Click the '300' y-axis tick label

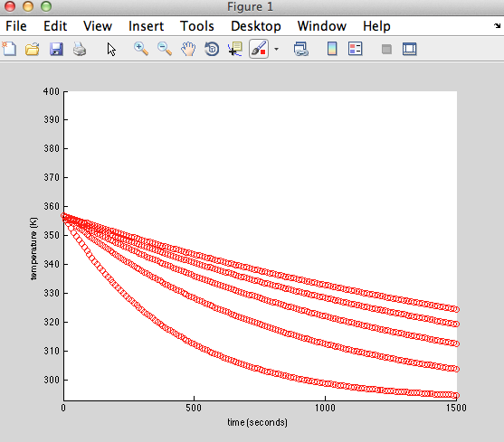pos(52,380)
